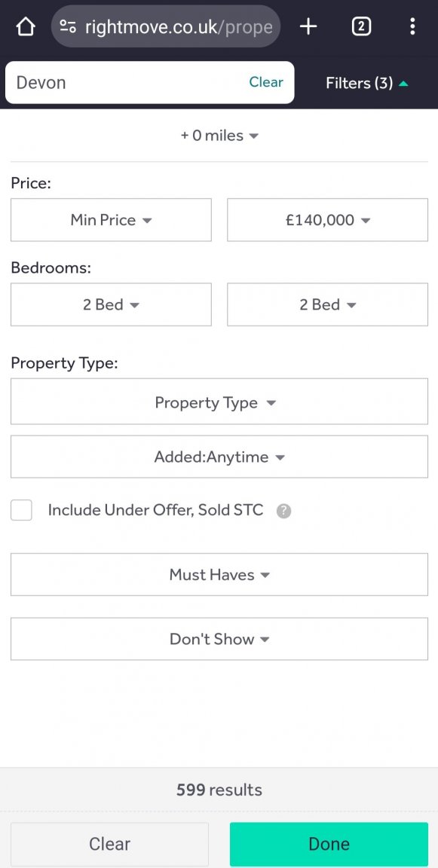This screenshot has height=868, width=438.
Task: Open a new tab with plus icon
Action: 308,26
